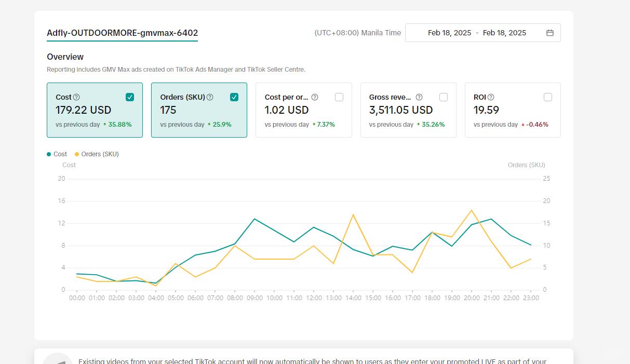Click the 35.26% revenue change figure
The height and width of the screenshot is (364, 630).
tap(433, 125)
